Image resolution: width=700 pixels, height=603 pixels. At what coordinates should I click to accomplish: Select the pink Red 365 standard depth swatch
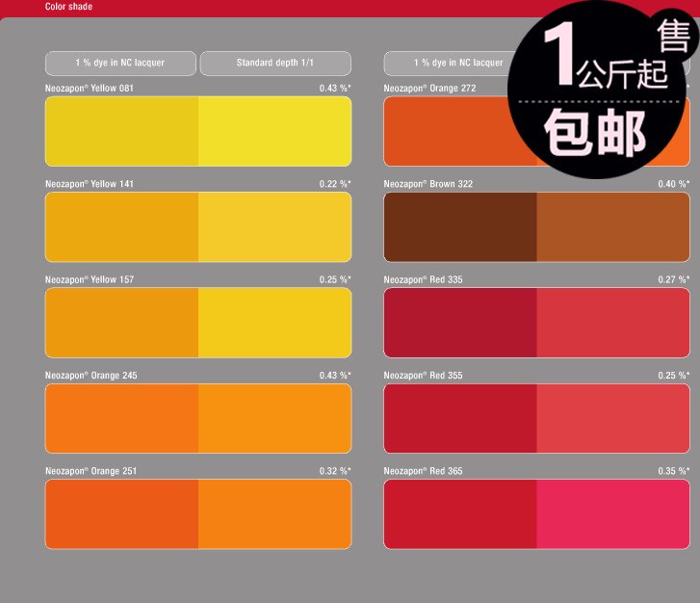click(x=613, y=514)
